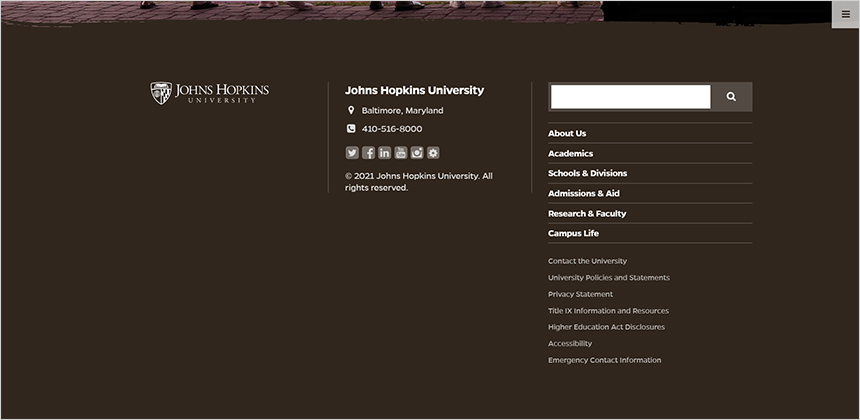Viewport: 860px width, 420px height.
Task: Click the Johns Hopkins University heading
Action: tap(415, 90)
